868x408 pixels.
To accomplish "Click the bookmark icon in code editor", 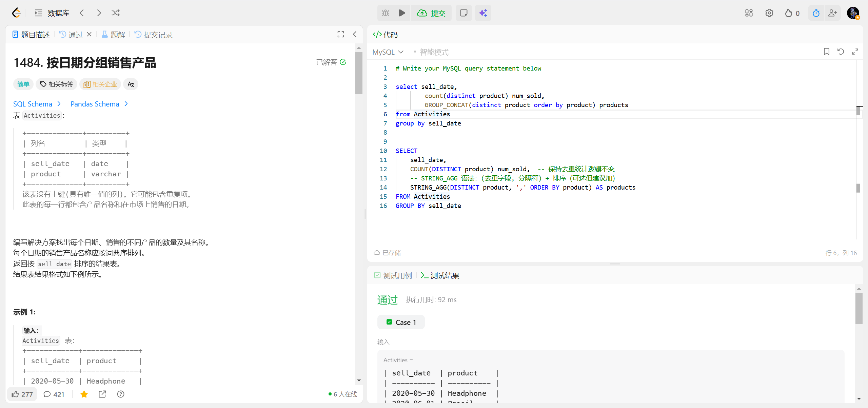I will click(x=826, y=52).
